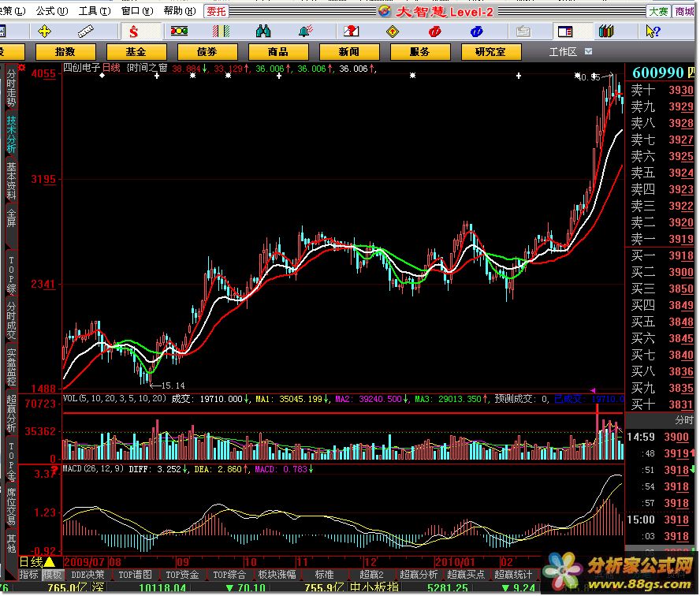The width and height of the screenshot is (700, 596).
Task: Select the 超赢买点 template tab
Action: coord(466,575)
